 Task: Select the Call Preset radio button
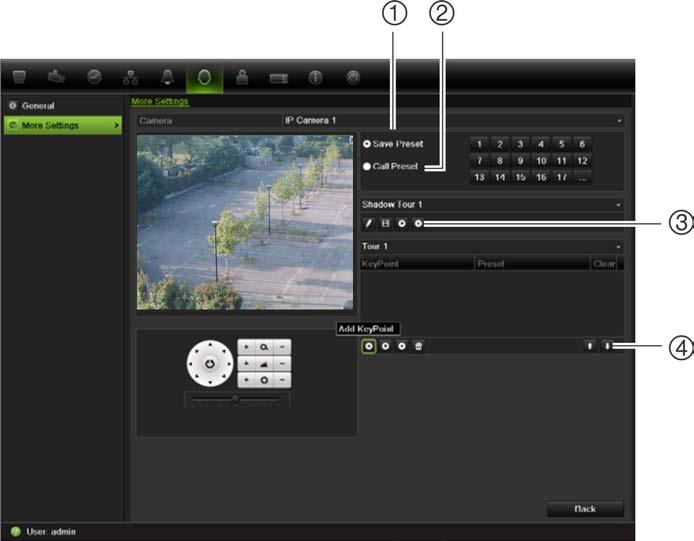(366, 166)
